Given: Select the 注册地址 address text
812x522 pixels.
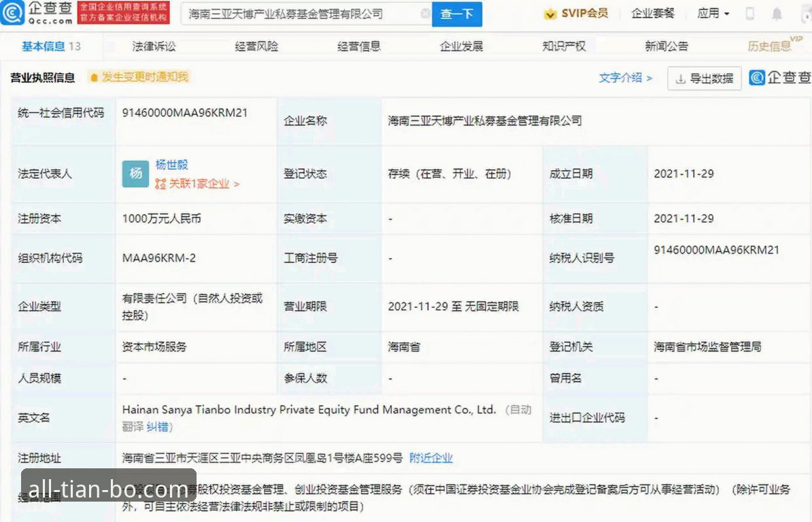Looking at the screenshot, I should click(x=262, y=458).
